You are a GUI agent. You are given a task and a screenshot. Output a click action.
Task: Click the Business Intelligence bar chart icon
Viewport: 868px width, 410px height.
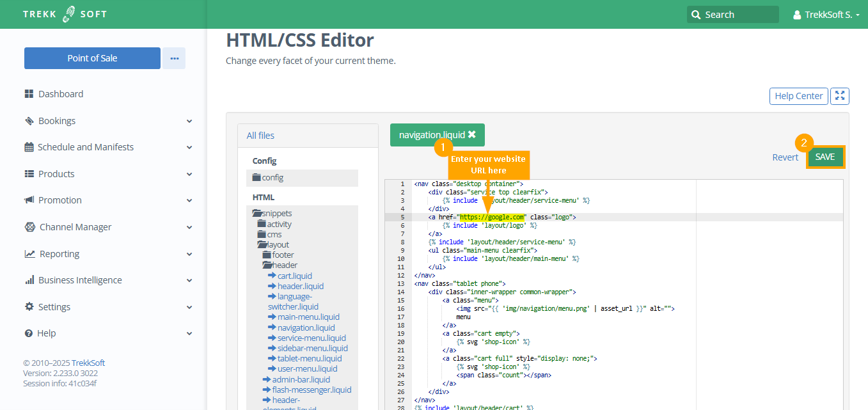(x=29, y=280)
